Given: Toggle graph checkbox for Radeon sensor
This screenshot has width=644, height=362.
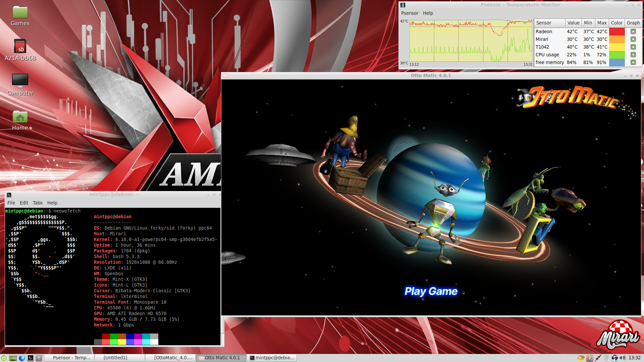Looking at the screenshot, I should click(633, 32).
